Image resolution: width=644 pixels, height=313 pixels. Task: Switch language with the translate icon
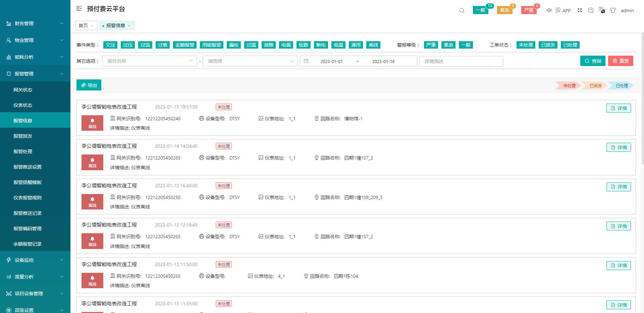pyautogui.click(x=602, y=10)
